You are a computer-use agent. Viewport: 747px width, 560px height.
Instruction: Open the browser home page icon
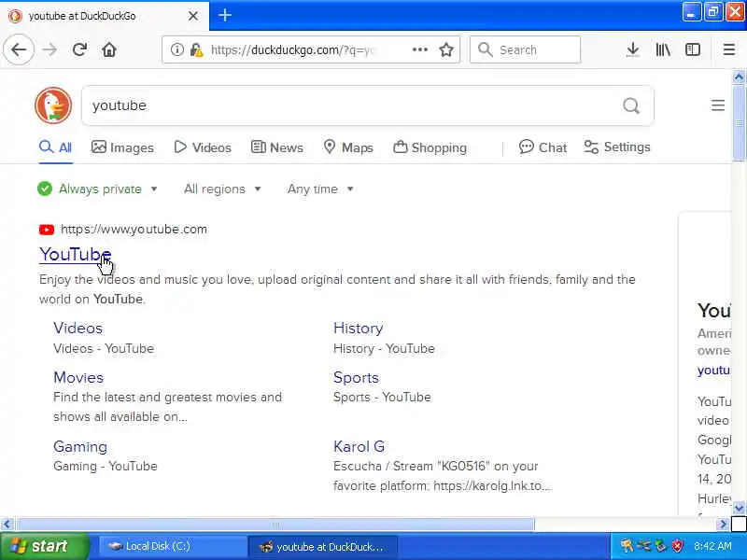pos(109,49)
